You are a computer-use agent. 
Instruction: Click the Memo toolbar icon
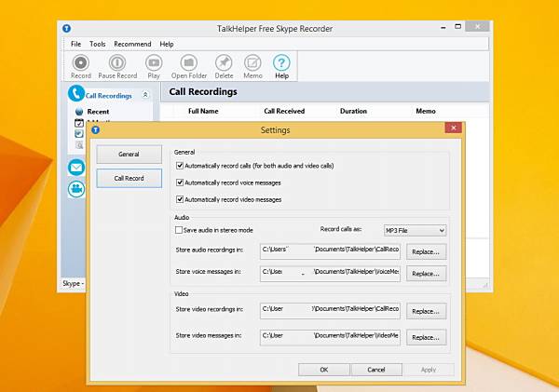pos(252,62)
